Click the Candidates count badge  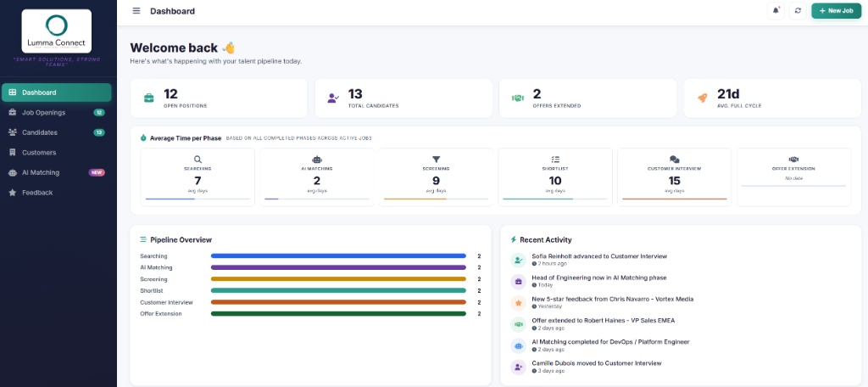coord(99,132)
